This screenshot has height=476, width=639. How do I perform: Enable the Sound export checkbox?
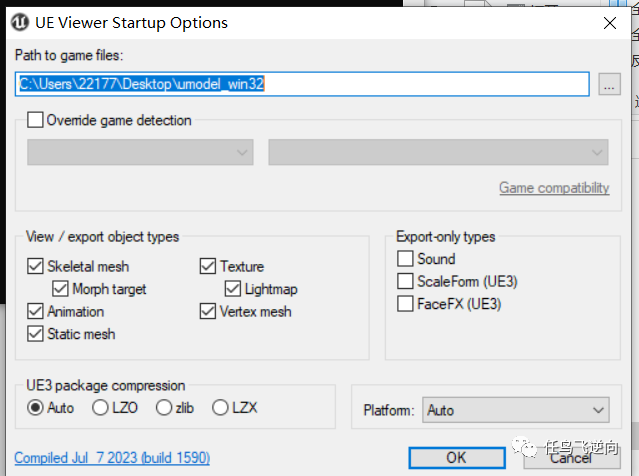(405, 258)
